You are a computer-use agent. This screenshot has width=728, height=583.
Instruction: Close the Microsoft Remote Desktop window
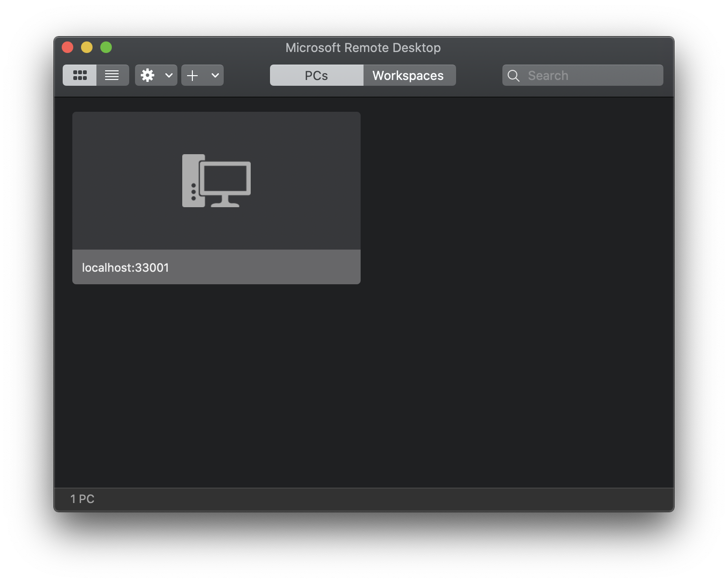click(x=67, y=47)
